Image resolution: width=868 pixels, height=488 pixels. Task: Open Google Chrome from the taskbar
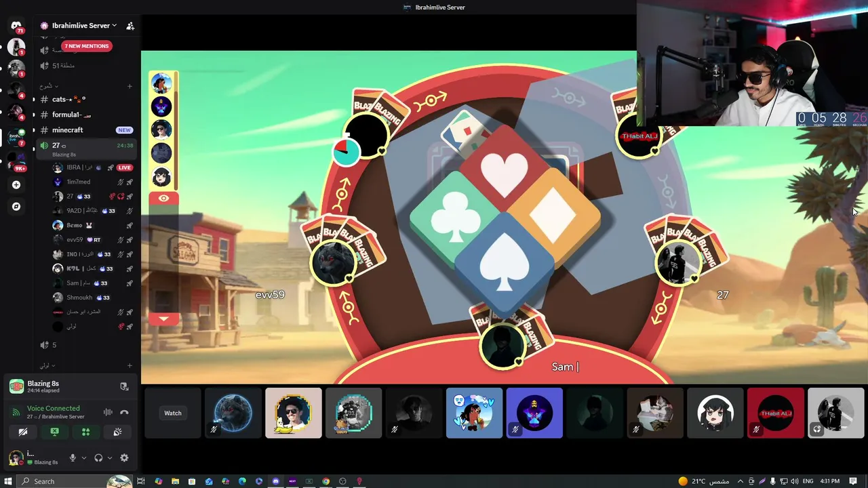[x=326, y=481]
